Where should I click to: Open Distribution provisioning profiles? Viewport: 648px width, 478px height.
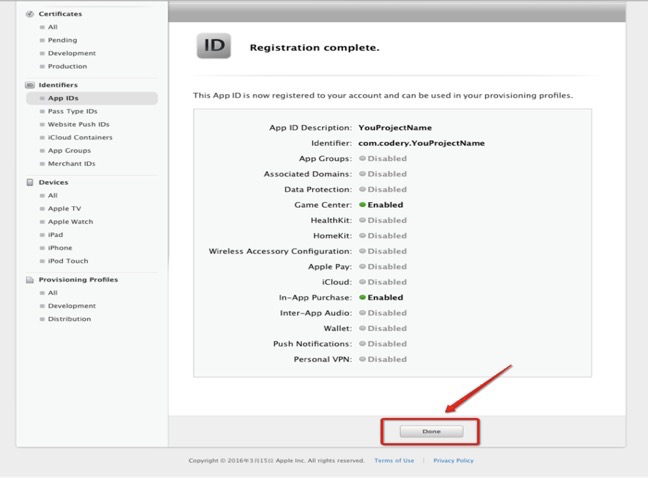[69, 319]
